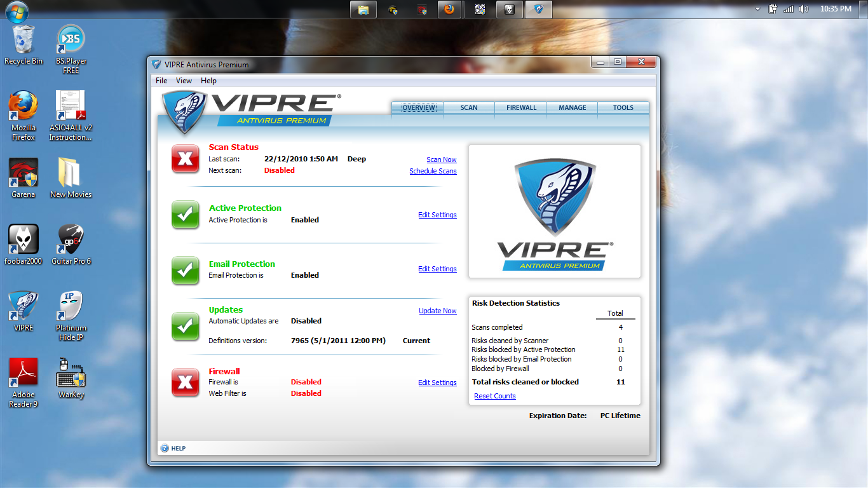Open Windows Explorer from the taskbar
Viewport: 868px width, 488px height.
tap(363, 10)
